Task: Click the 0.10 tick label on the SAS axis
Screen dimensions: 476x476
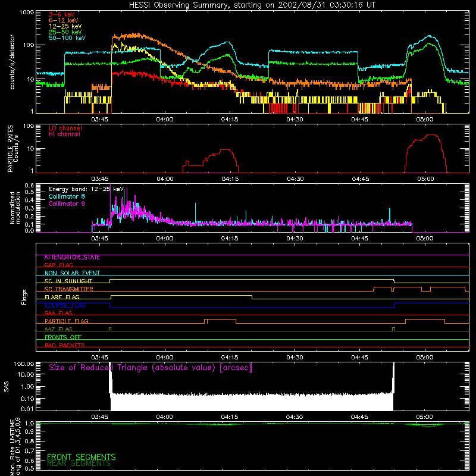Action: pos(27,399)
